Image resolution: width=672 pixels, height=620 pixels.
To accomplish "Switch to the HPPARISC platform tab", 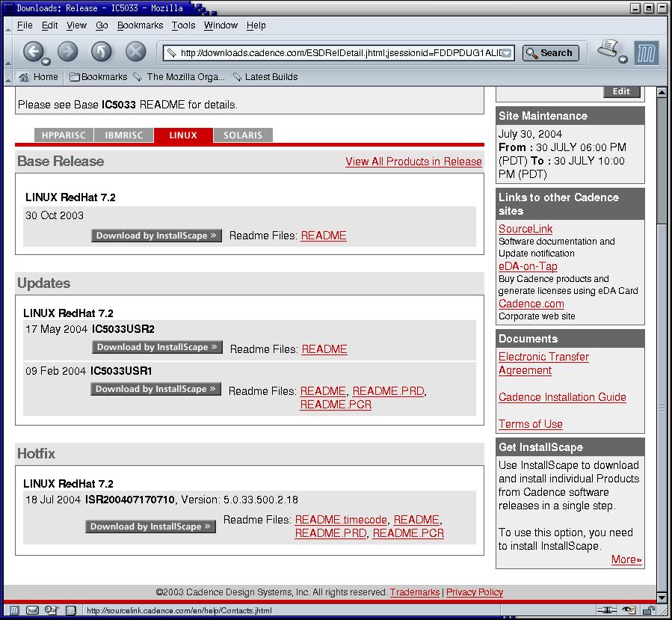I will point(64,135).
